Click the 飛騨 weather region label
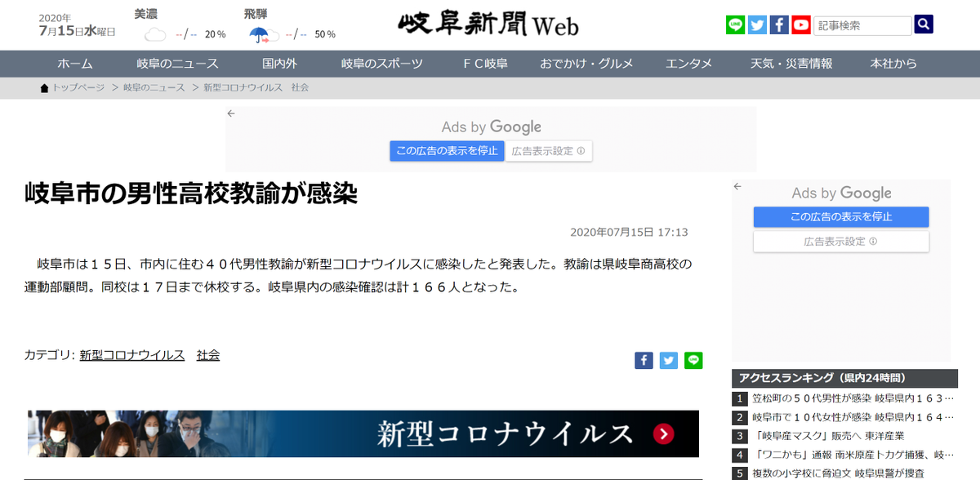The width and height of the screenshot is (980, 480). click(255, 14)
